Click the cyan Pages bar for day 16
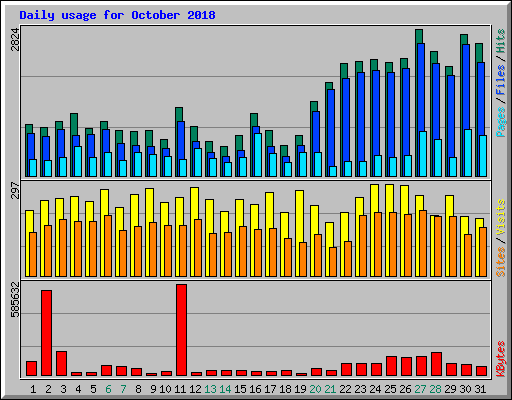The width and height of the screenshot is (512, 400). point(258,155)
